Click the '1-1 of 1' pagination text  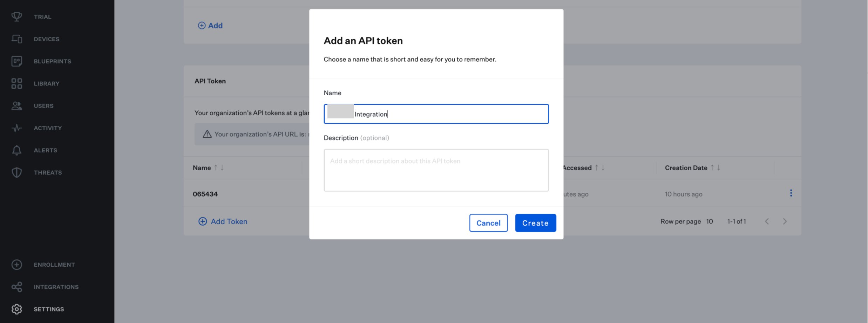coord(737,221)
